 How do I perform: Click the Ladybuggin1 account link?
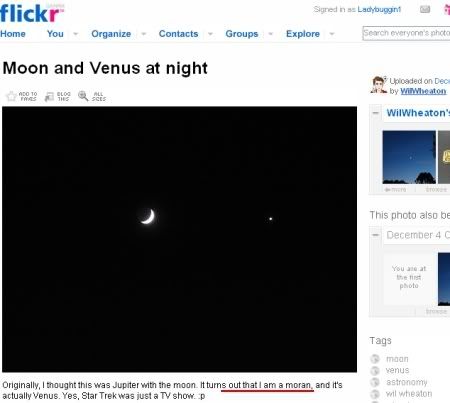tap(379, 10)
